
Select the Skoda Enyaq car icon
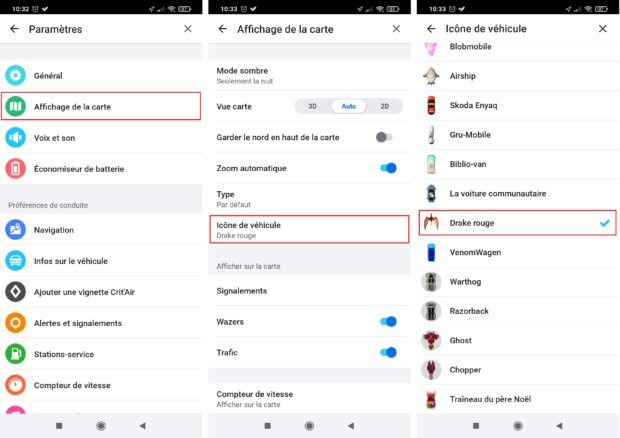[x=431, y=105]
